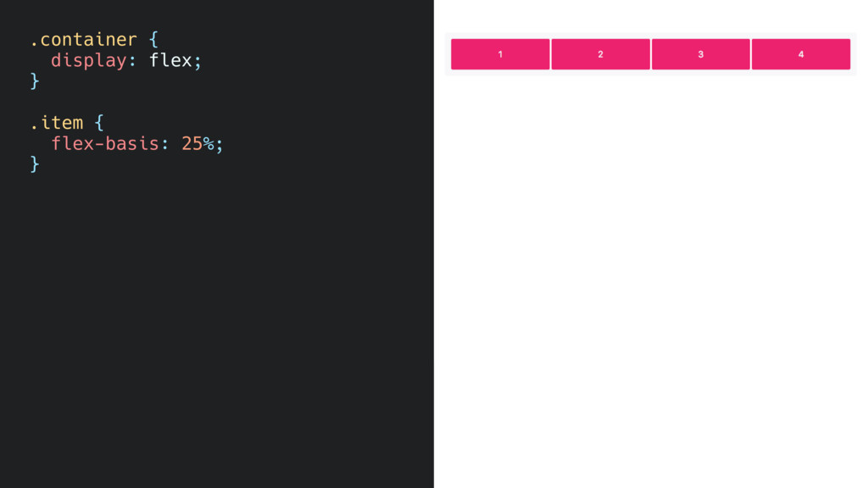Click the pink flex item labeled 1
868x488 pixels.
(x=500, y=54)
